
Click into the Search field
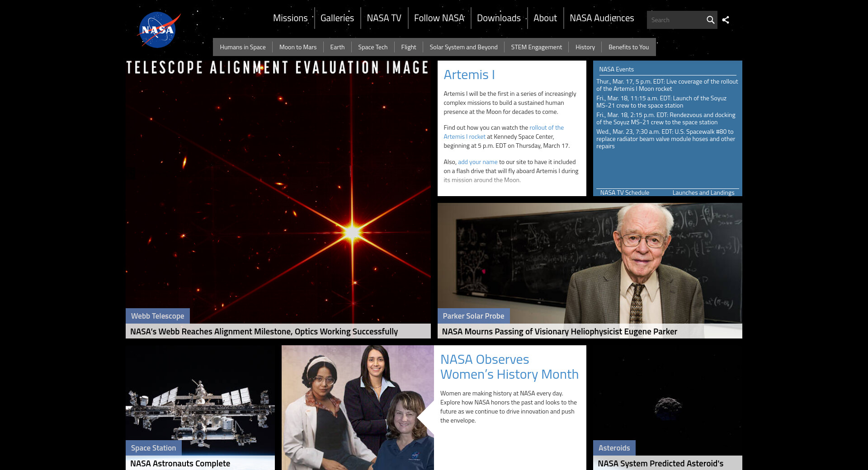pos(676,20)
